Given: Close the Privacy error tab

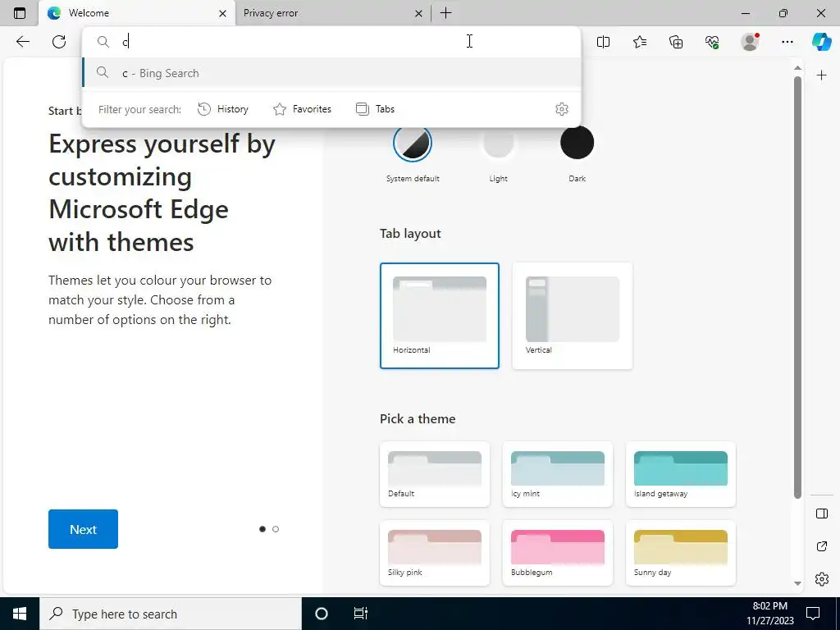Looking at the screenshot, I should click(x=418, y=13).
